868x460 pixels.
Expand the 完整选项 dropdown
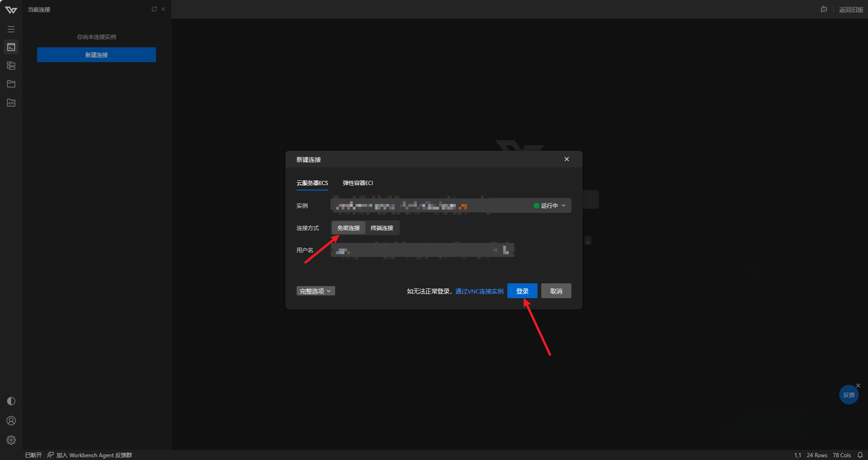pyautogui.click(x=316, y=291)
